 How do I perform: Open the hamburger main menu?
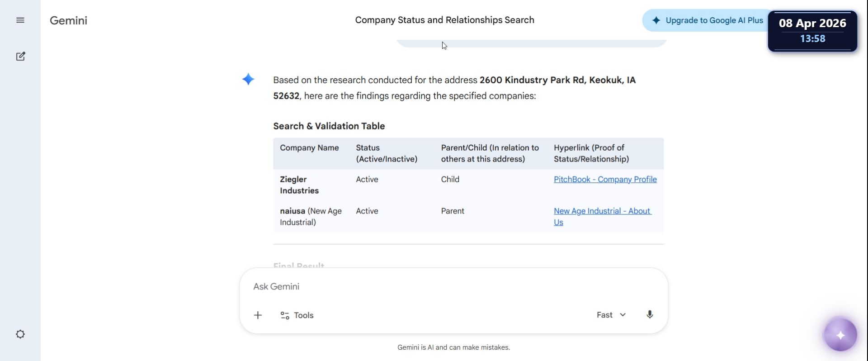pyautogui.click(x=20, y=20)
